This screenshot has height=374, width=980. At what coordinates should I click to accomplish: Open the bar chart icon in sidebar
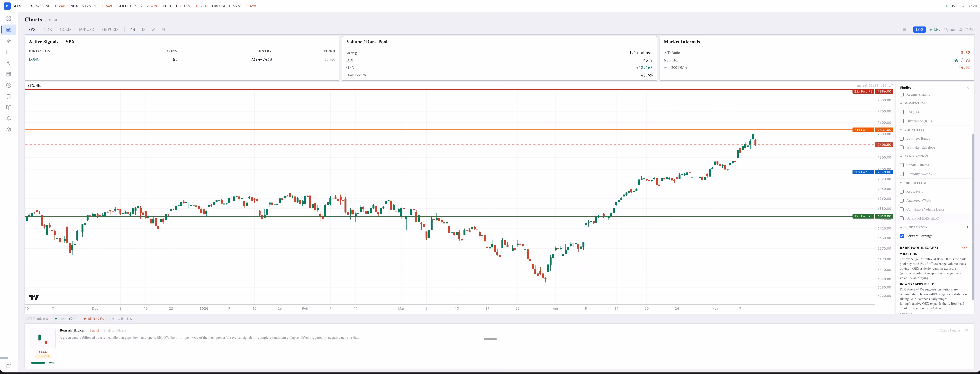pos(9,52)
